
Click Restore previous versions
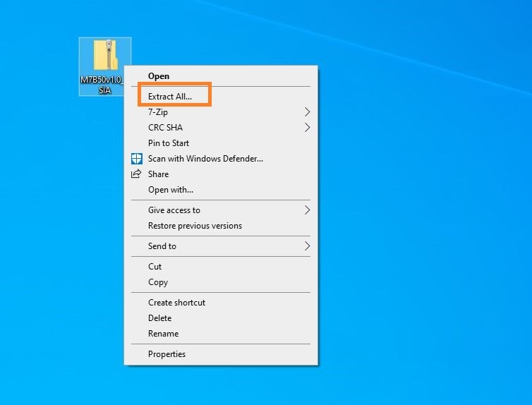[x=195, y=226]
